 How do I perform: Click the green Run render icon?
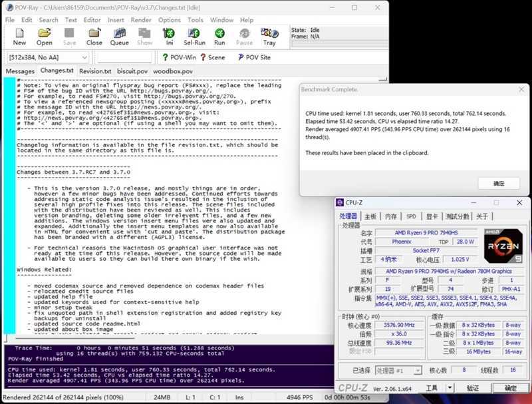[219, 37]
